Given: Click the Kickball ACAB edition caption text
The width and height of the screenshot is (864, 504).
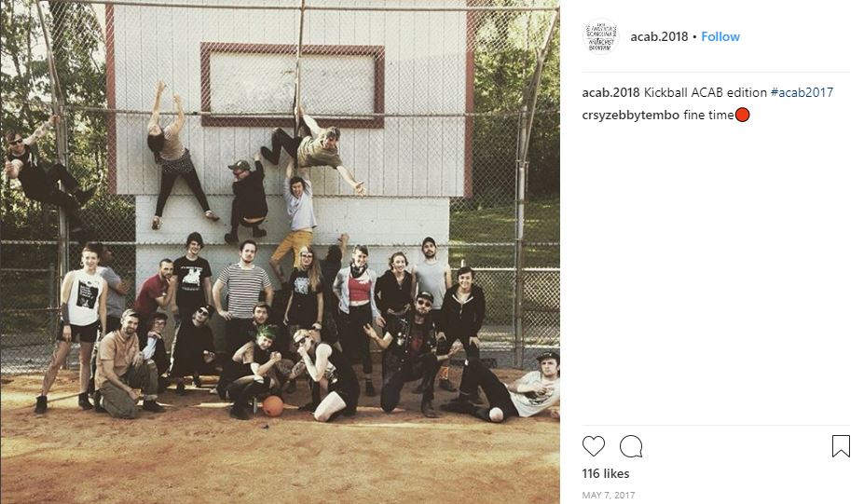Looking at the screenshot, I should click(x=706, y=92).
